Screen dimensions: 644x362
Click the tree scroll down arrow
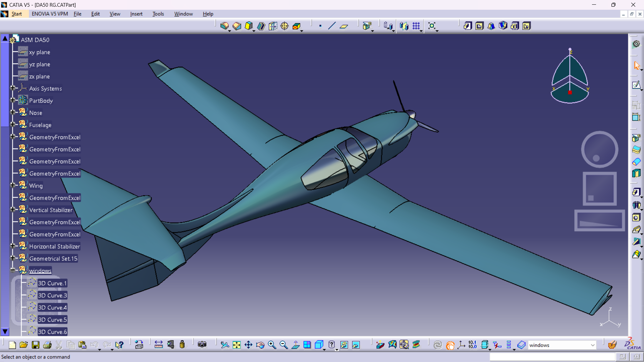coord(5,331)
